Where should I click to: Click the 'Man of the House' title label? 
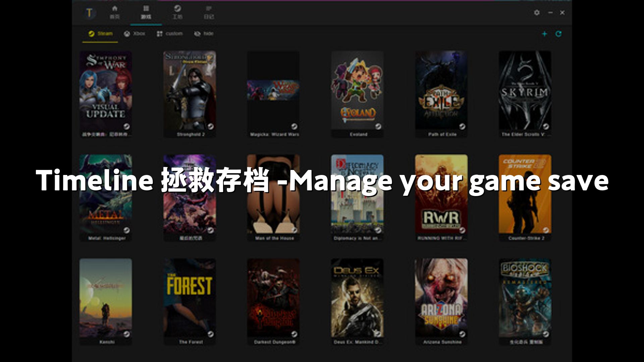(x=274, y=238)
